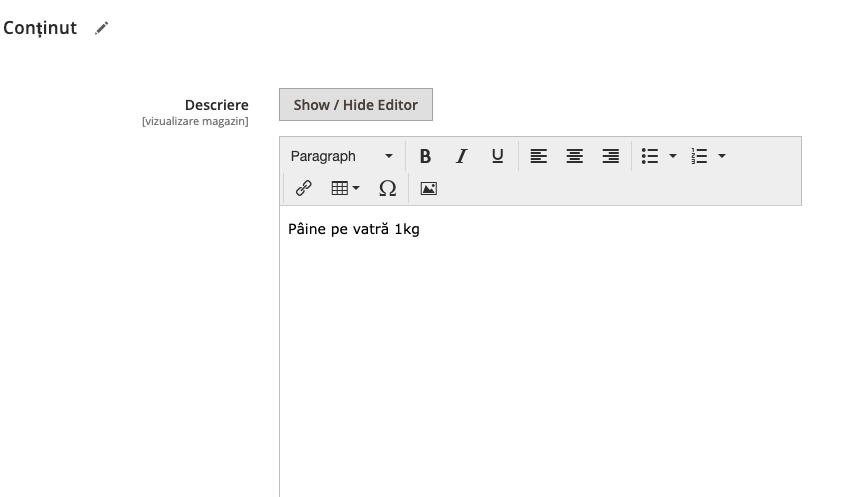Apply bold formatting
This screenshot has height=497, width=859.
pos(425,156)
